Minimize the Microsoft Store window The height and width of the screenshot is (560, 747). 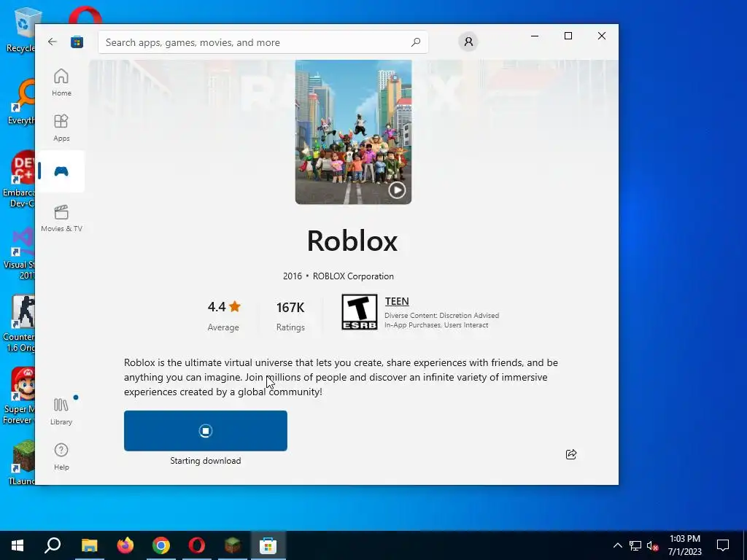[535, 36]
